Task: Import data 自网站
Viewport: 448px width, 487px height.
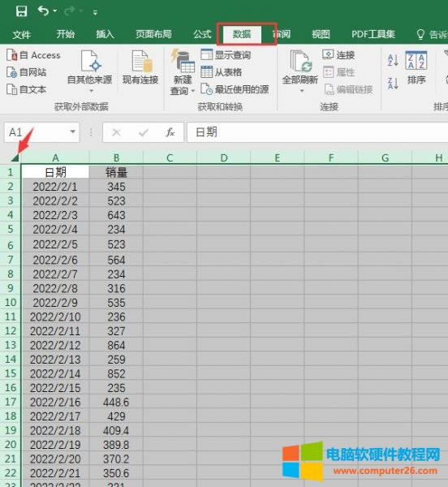Action: pyautogui.click(x=27, y=72)
